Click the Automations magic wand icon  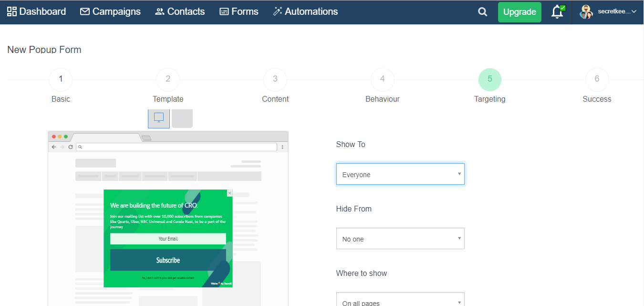(x=278, y=11)
